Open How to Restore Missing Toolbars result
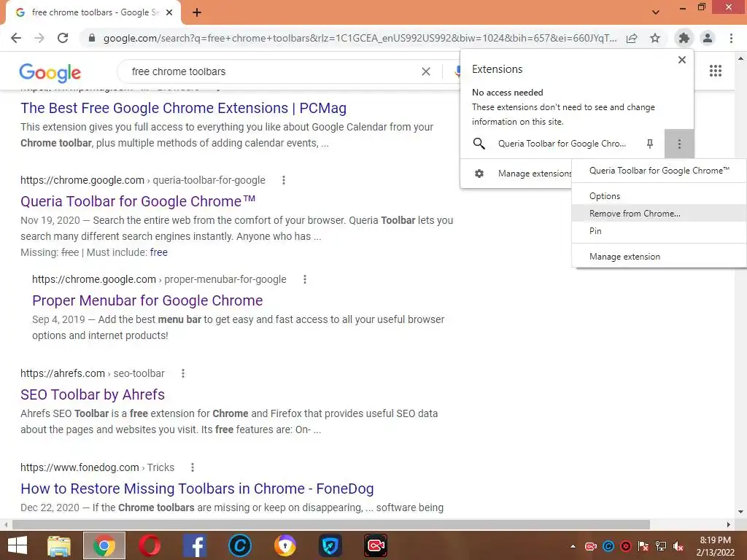This screenshot has width=747, height=560. [x=197, y=489]
